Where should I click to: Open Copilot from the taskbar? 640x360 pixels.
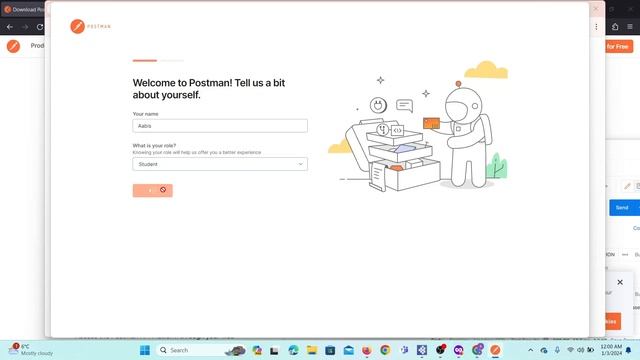257,350
